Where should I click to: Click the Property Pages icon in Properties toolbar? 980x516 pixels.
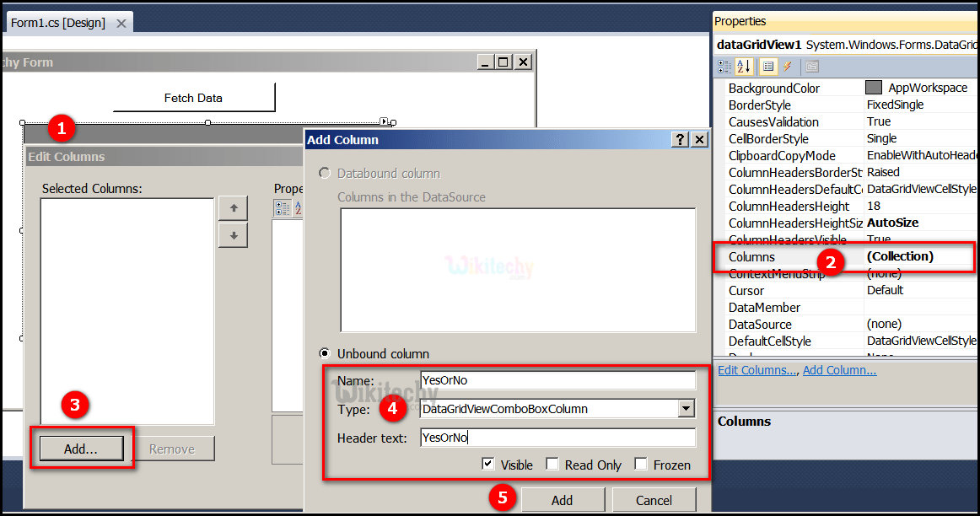811,66
